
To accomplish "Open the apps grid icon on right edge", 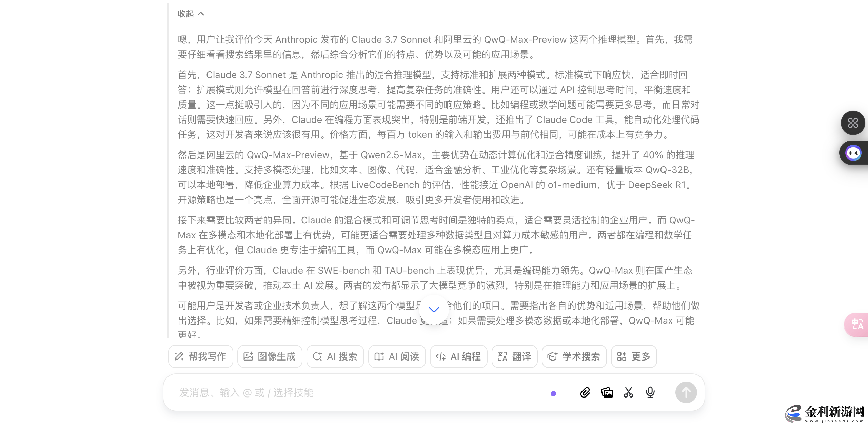I will 853,123.
